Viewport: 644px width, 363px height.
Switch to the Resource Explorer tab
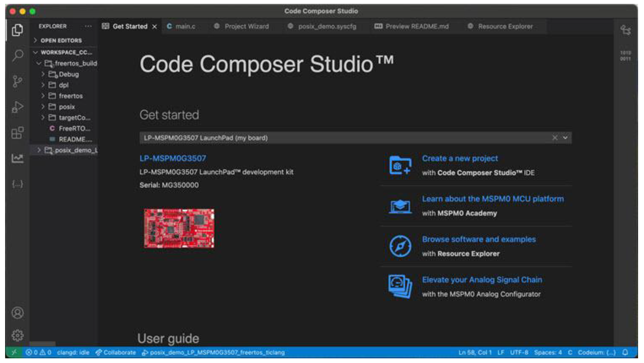pos(505,26)
